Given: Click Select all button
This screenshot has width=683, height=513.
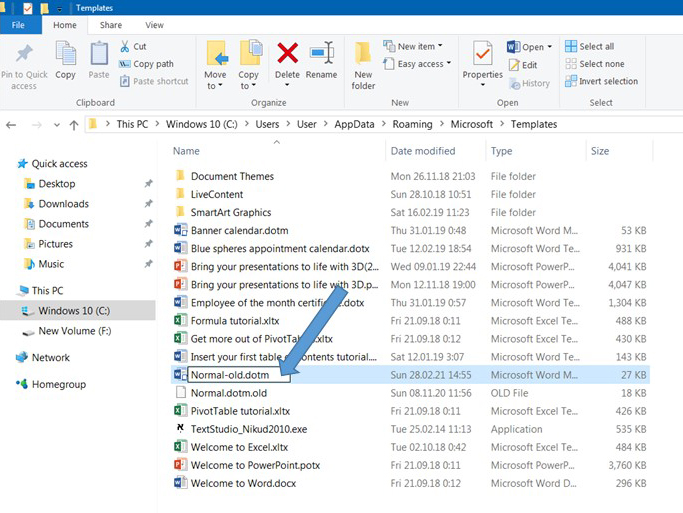Looking at the screenshot, I should click(596, 47).
